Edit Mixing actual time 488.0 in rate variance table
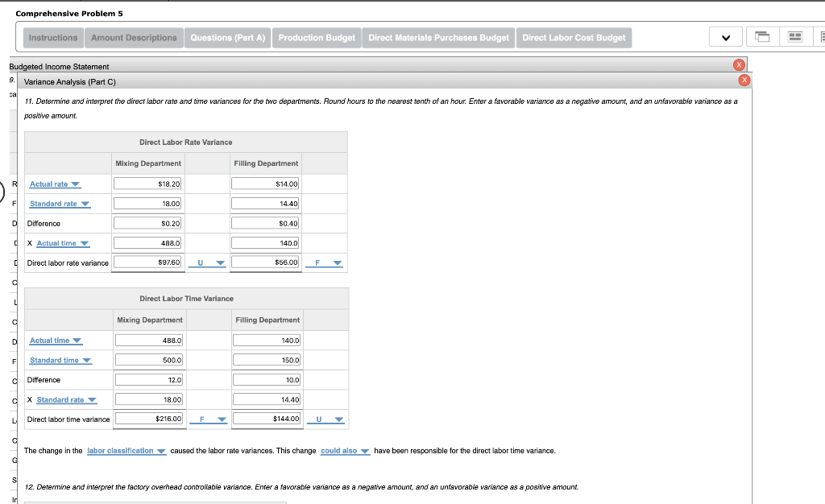The image size is (825, 504). coord(147,243)
